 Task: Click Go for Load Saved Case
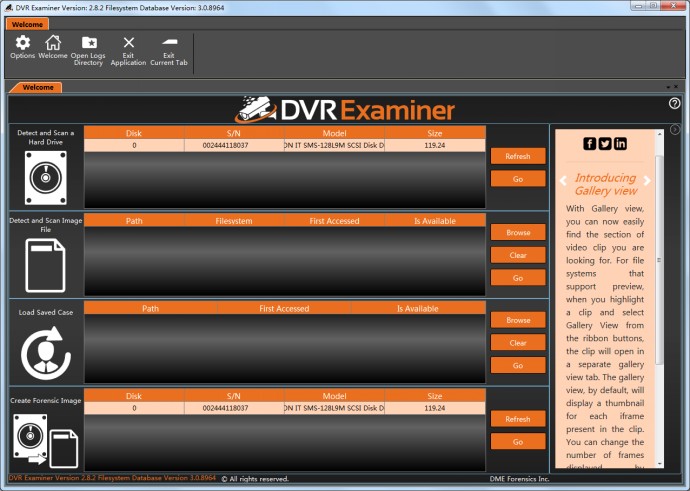point(518,366)
